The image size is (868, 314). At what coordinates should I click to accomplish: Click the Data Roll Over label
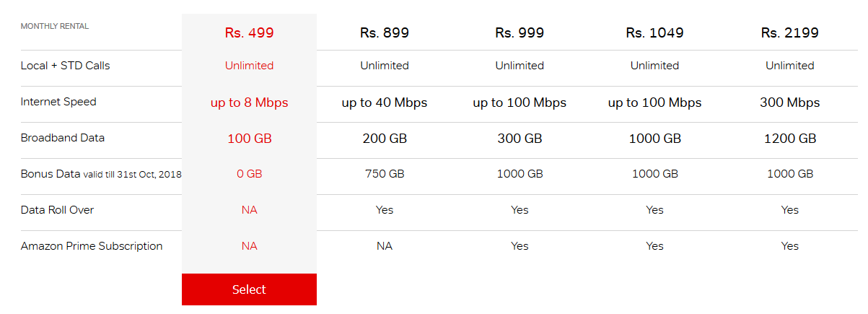tap(58, 210)
